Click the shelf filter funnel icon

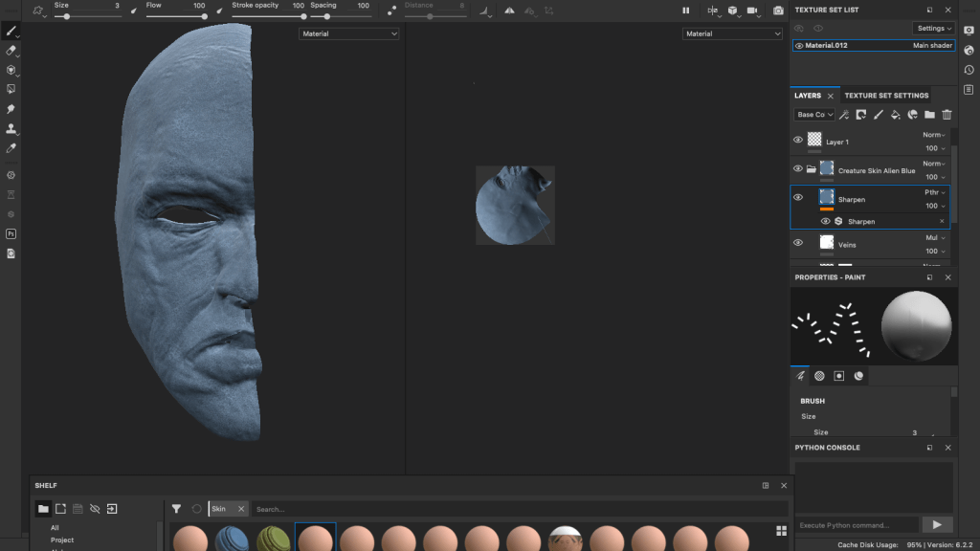[x=176, y=509]
